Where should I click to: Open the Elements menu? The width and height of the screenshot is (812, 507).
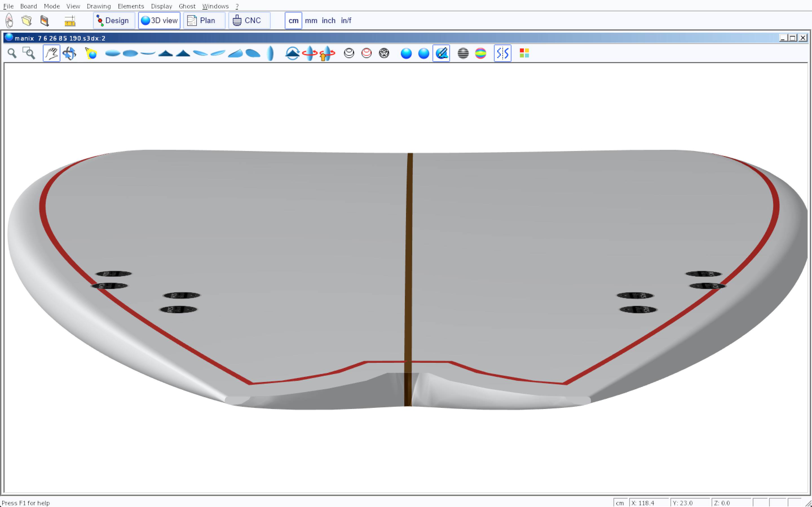pos(131,6)
